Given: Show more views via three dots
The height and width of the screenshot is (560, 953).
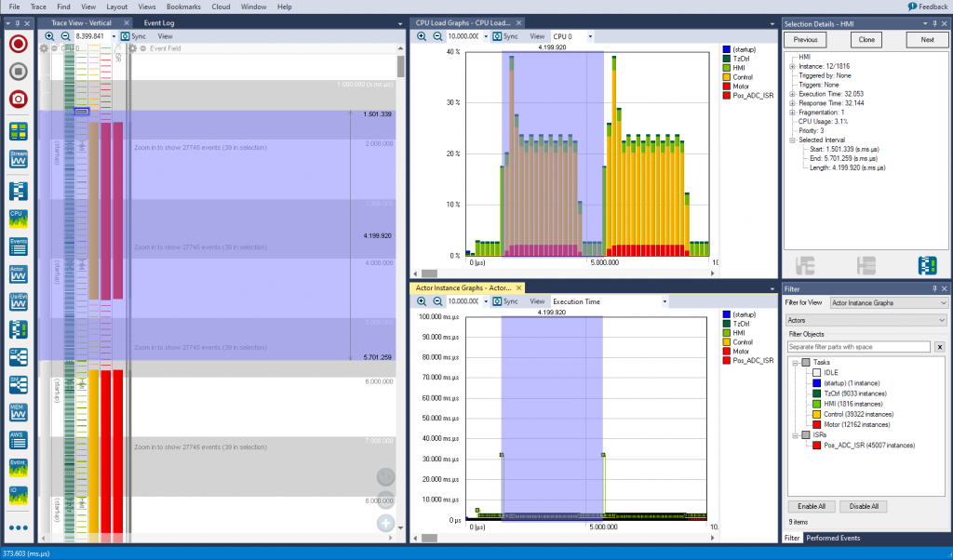Looking at the screenshot, I should [19, 527].
